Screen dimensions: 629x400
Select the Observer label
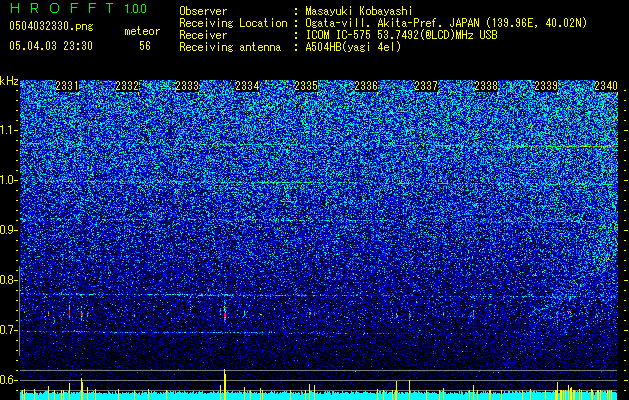(x=203, y=11)
